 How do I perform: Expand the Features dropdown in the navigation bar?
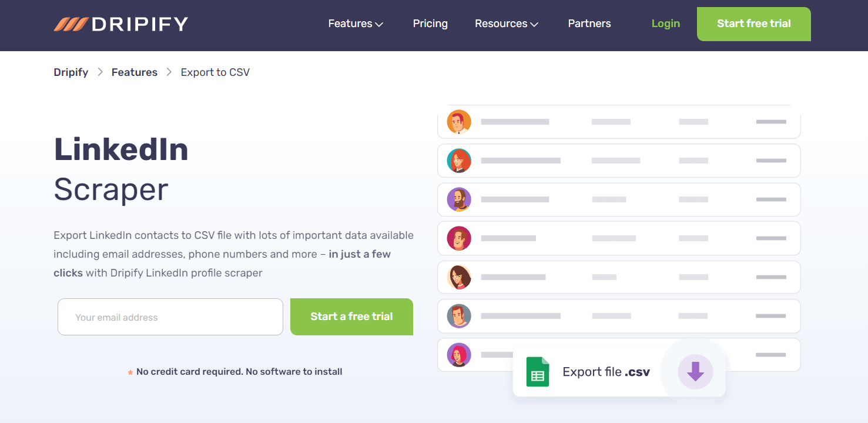(x=356, y=24)
